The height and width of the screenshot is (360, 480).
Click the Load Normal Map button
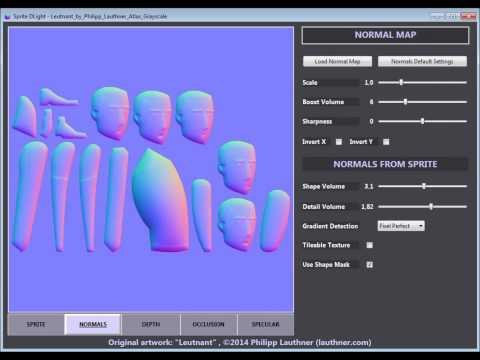(337, 61)
